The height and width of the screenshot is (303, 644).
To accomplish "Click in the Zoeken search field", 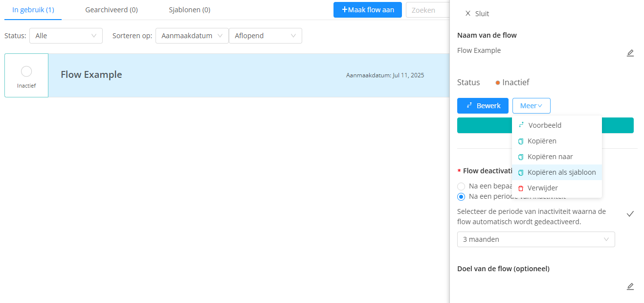I will tap(427, 10).
